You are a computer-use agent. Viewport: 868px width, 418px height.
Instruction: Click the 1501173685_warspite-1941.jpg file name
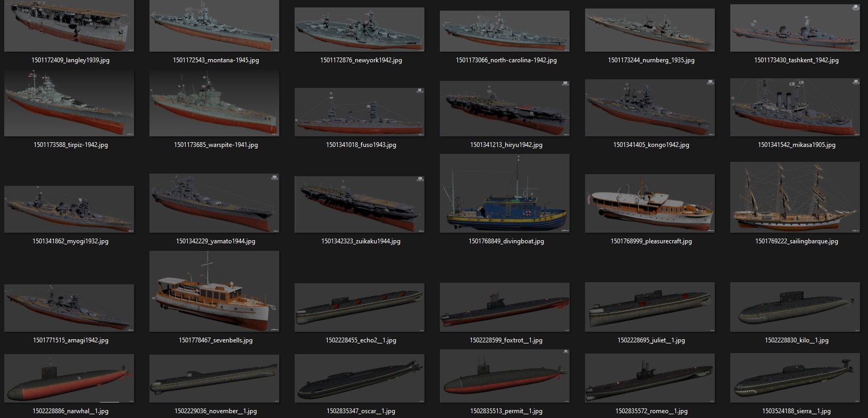(x=215, y=145)
